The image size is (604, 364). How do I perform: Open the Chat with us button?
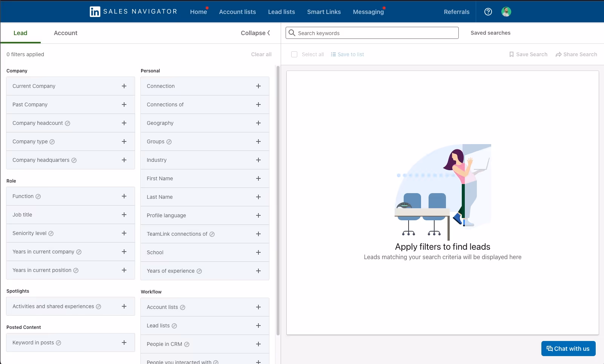tap(569, 349)
